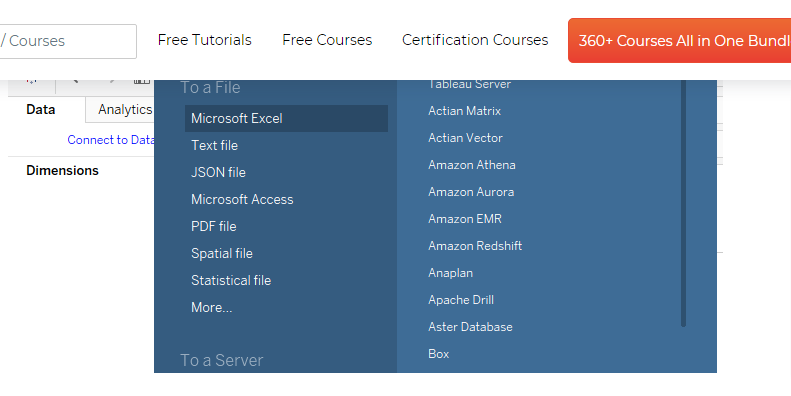Pick Microsoft Access connector

pyautogui.click(x=242, y=199)
